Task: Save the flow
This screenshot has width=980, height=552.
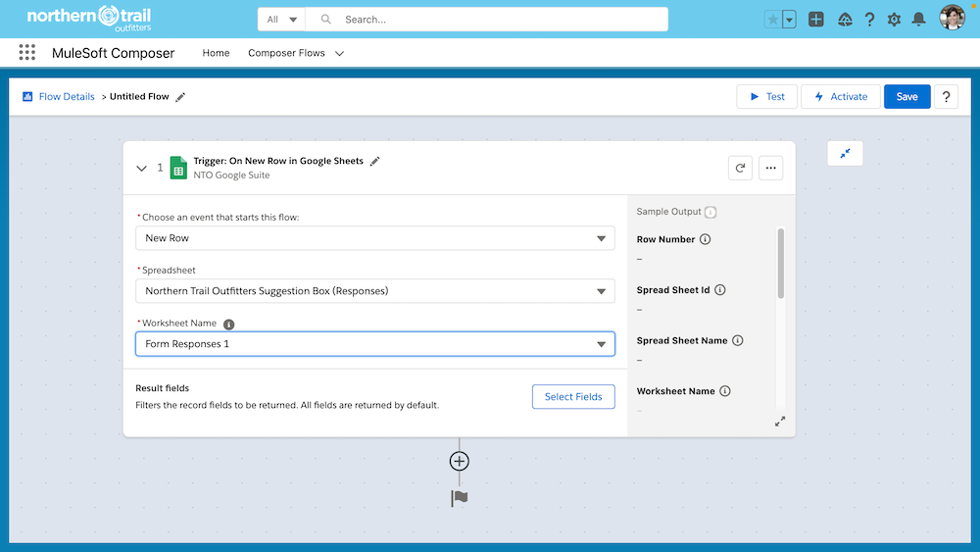Action: coord(906,97)
